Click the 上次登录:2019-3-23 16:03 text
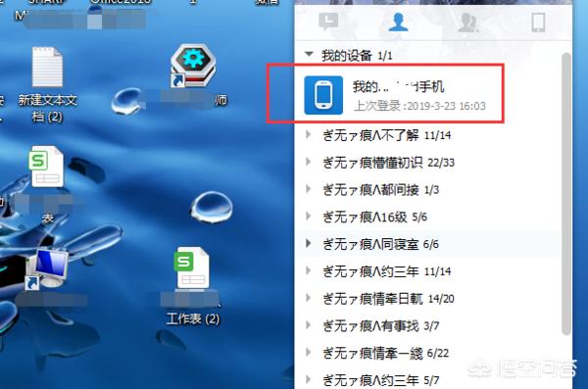The height and width of the screenshot is (389, 588). click(x=419, y=106)
